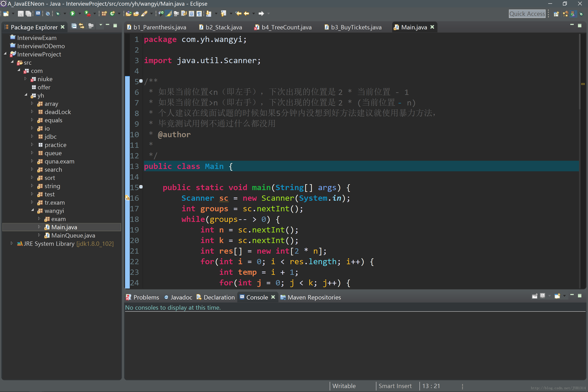Expand the 'array' package under 'yh'

coord(33,103)
